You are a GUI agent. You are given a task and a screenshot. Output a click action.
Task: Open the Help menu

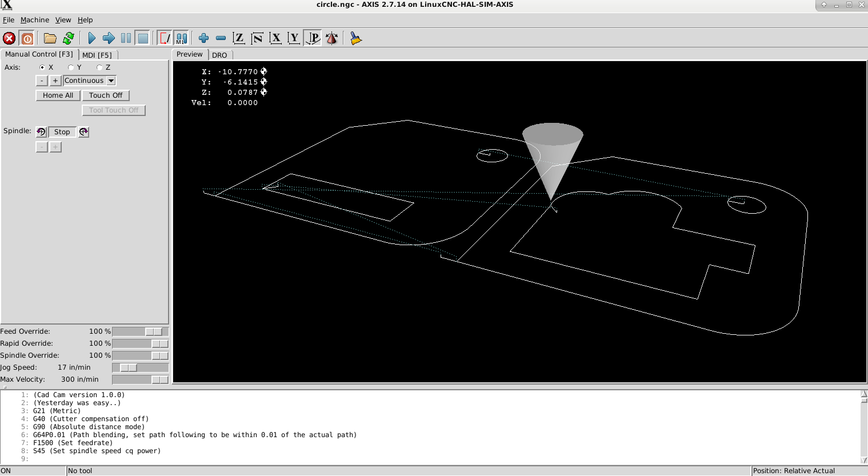click(x=85, y=20)
